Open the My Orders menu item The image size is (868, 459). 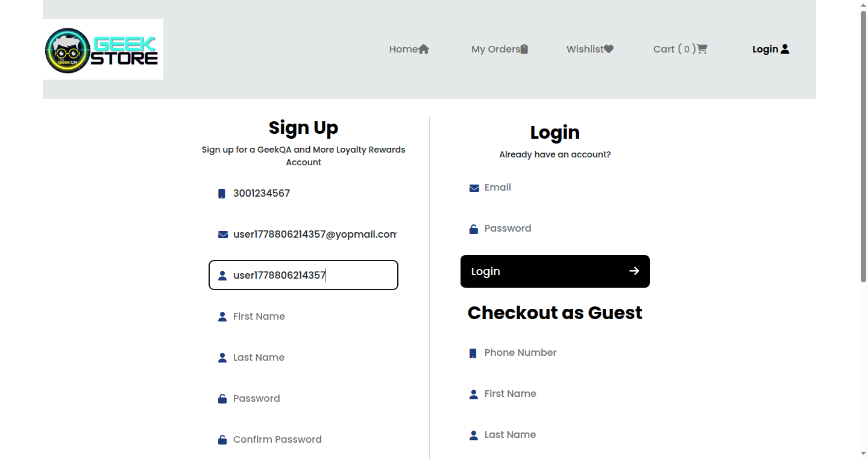pyautogui.click(x=500, y=49)
